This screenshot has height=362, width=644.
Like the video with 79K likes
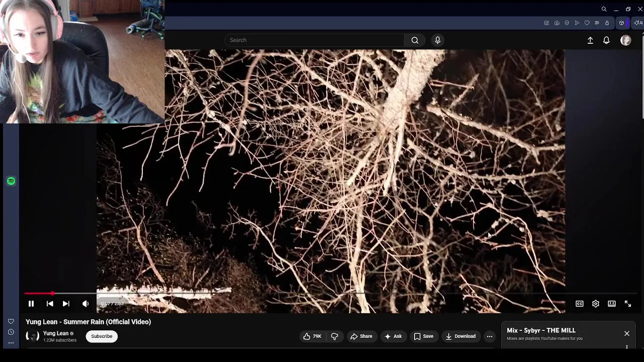[x=312, y=336]
